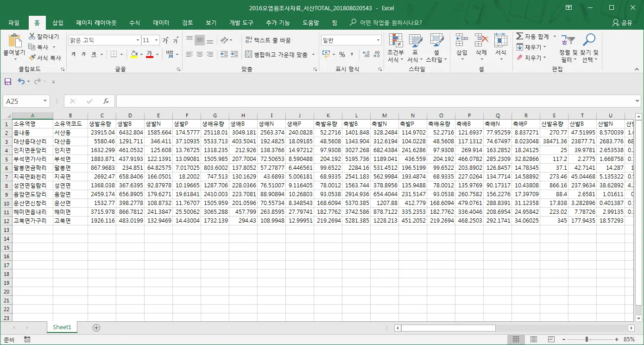
Task: Open fill color dropdown arrow
Action: (141, 55)
